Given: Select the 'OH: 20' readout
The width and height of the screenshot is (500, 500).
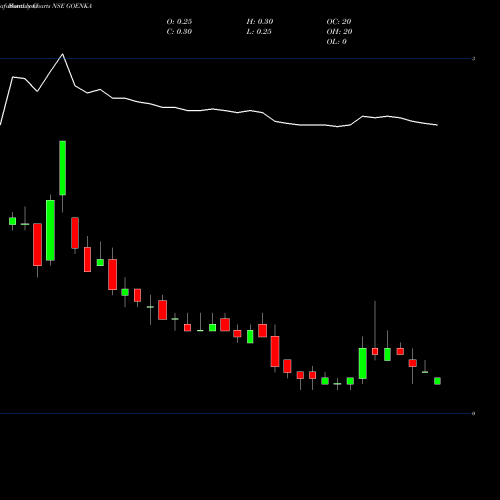Looking at the screenshot, I should (x=339, y=31).
